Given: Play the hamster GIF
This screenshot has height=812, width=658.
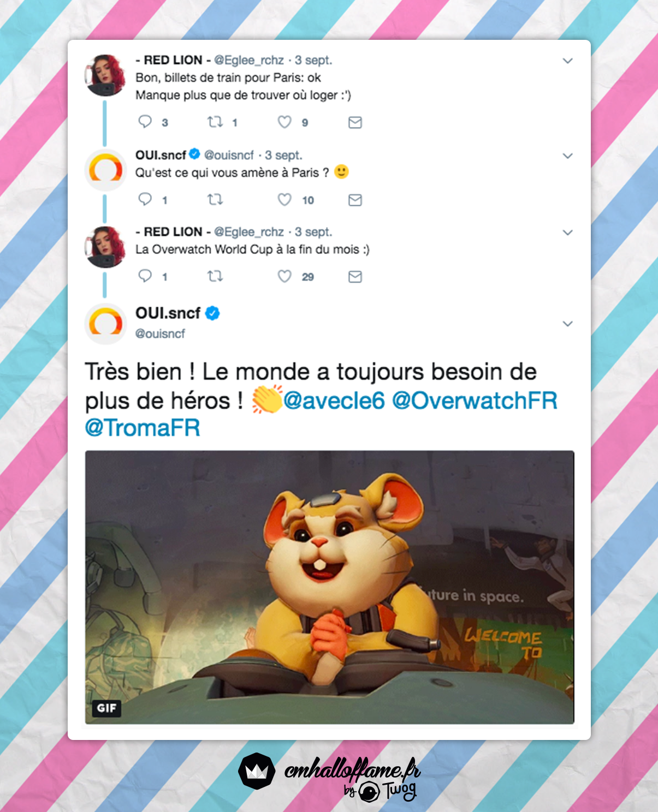Looking at the screenshot, I should (329, 587).
